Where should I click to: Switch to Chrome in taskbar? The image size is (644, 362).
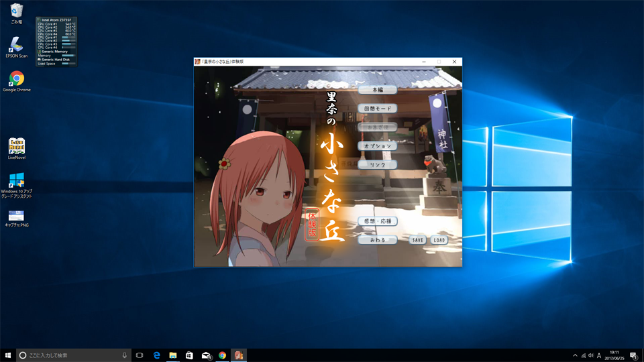click(x=222, y=355)
